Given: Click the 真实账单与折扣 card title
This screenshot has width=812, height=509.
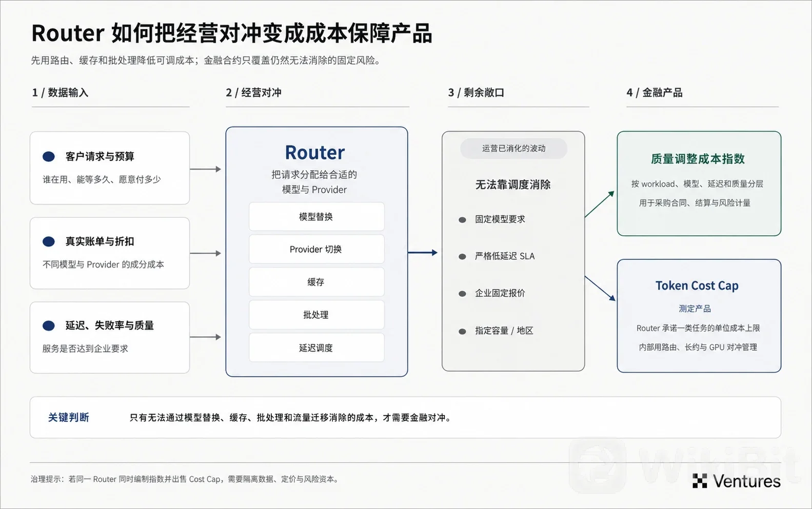Looking at the screenshot, I should [100, 241].
